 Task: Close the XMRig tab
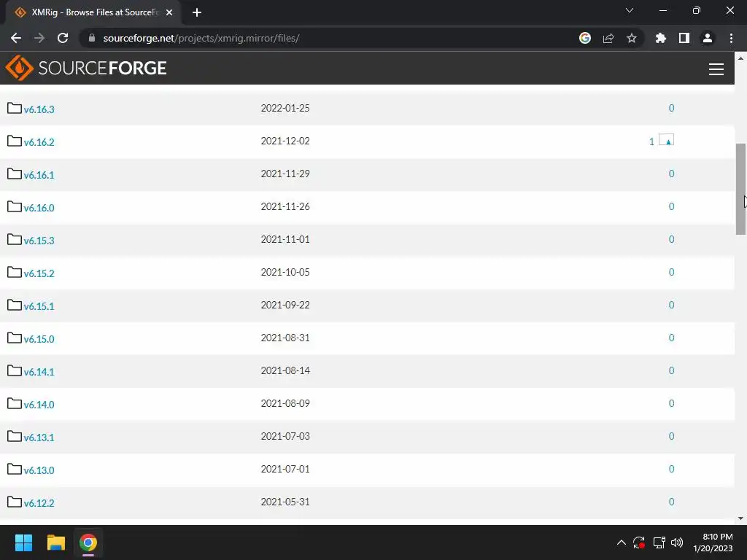[x=169, y=12]
